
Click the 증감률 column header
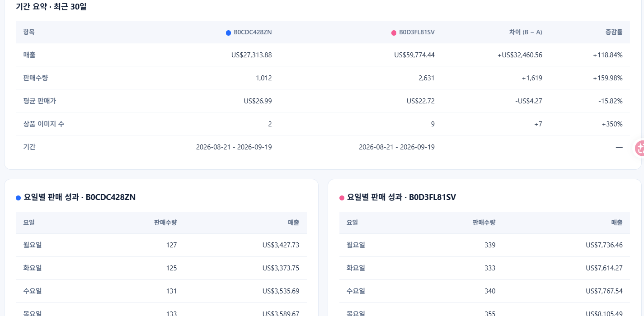pyautogui.click(x=614, y=33)
